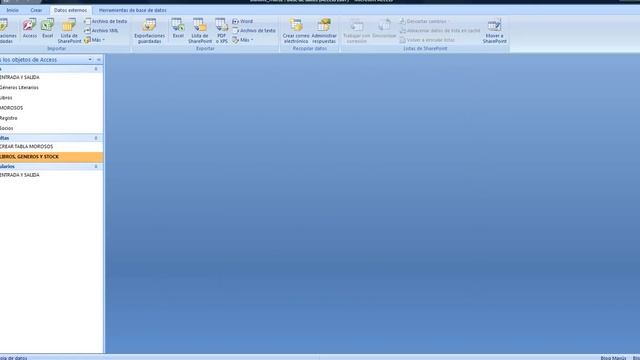Collapse the queries section header
Screen dimensions: 640x360
pos(96,138)
